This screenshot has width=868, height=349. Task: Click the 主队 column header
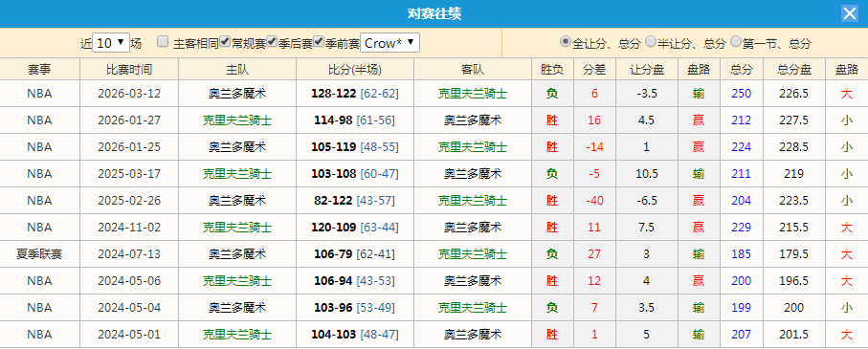click(x=237, y=69)
